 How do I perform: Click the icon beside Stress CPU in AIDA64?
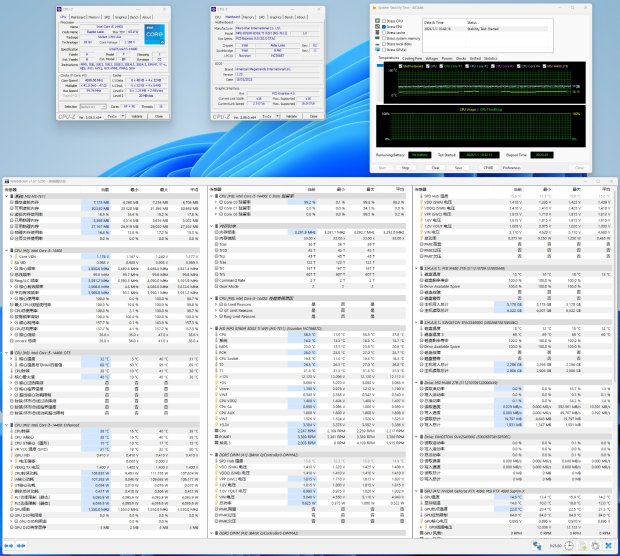tap(378, 21)
